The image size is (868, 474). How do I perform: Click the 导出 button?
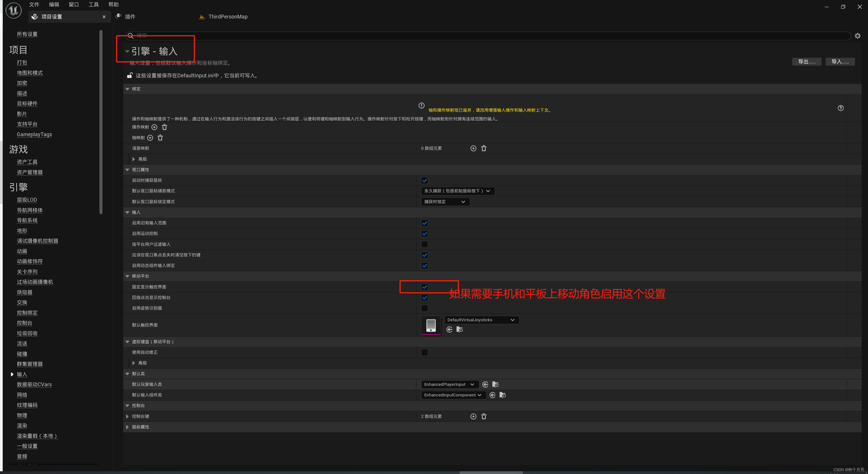pyautogui.click(x=807, y=62)
